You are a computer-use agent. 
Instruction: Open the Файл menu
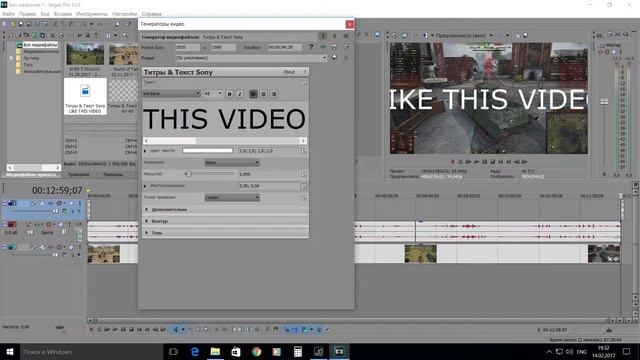pyautogui.click(x=8, y=14)
